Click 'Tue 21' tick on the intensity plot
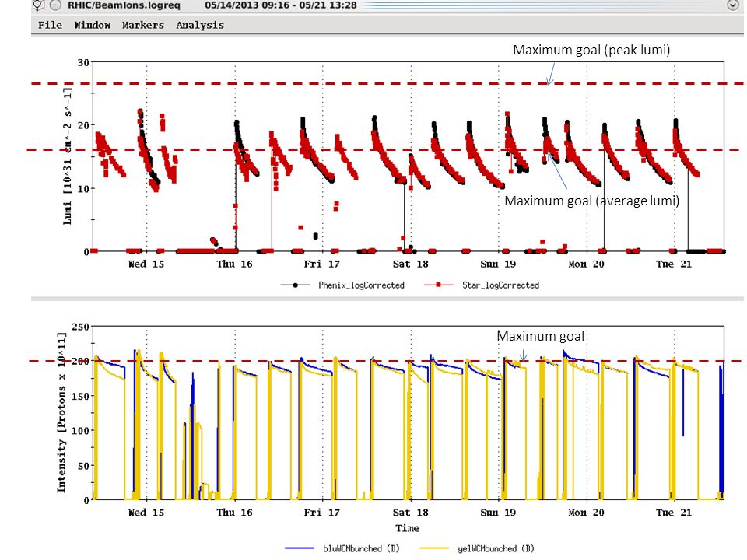 674,513
